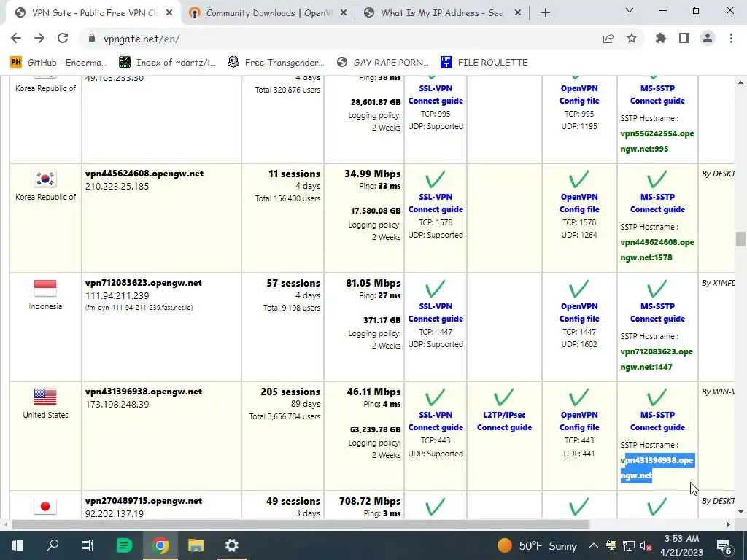Go back to the previous page
This screenshot has width=747, height=560.
pos(16,38)
